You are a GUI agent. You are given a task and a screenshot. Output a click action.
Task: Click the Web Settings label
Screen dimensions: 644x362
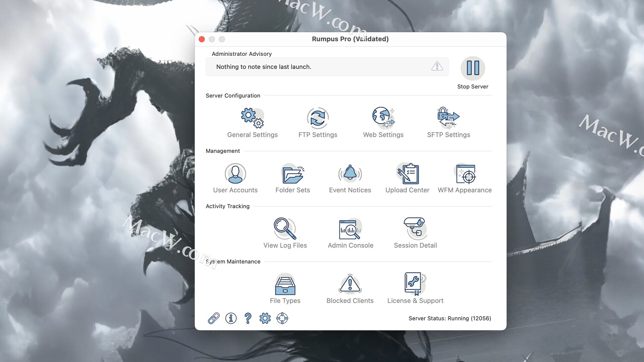pyautogui.click(x=383, y=135)
